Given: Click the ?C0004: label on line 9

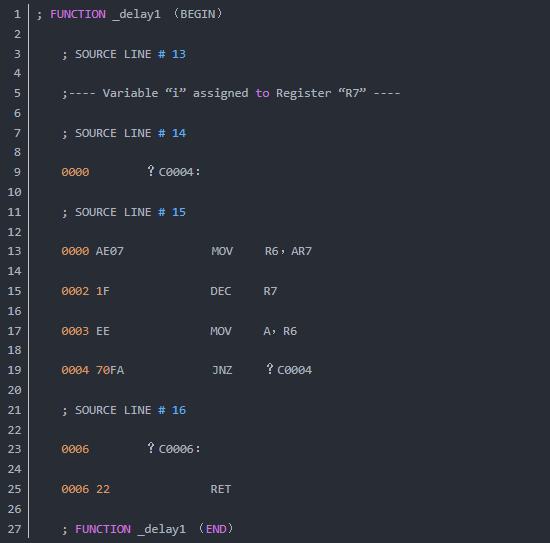Looking at the screenshot, I should [174, 172].
